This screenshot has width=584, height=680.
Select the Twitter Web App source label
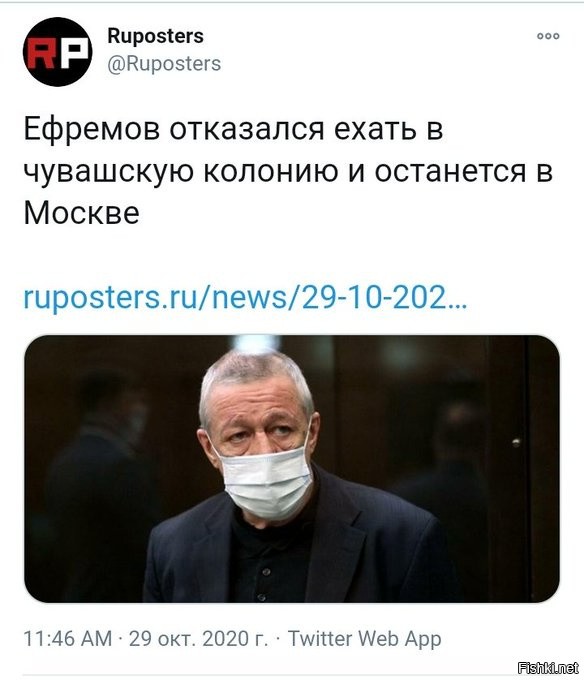(x=365, y=639)
